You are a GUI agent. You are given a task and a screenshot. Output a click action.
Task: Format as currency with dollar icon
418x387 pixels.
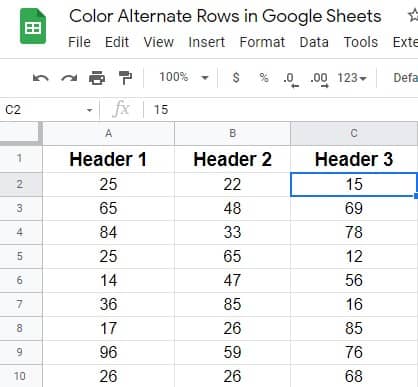(236, 78)
